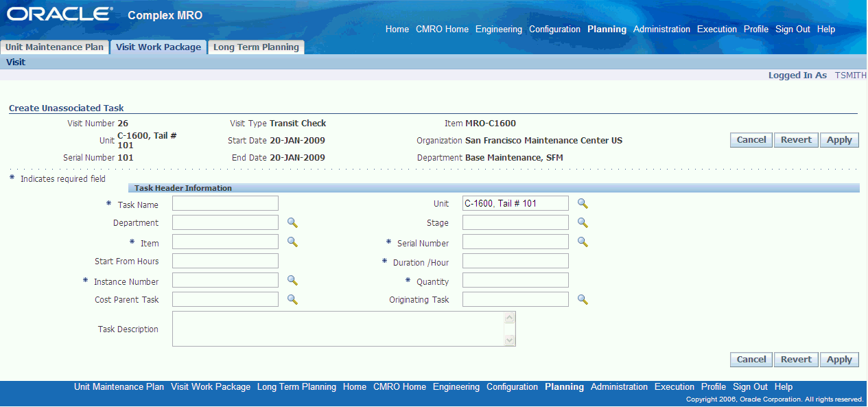Open CMRO Home in top navigation

point(442,30)
